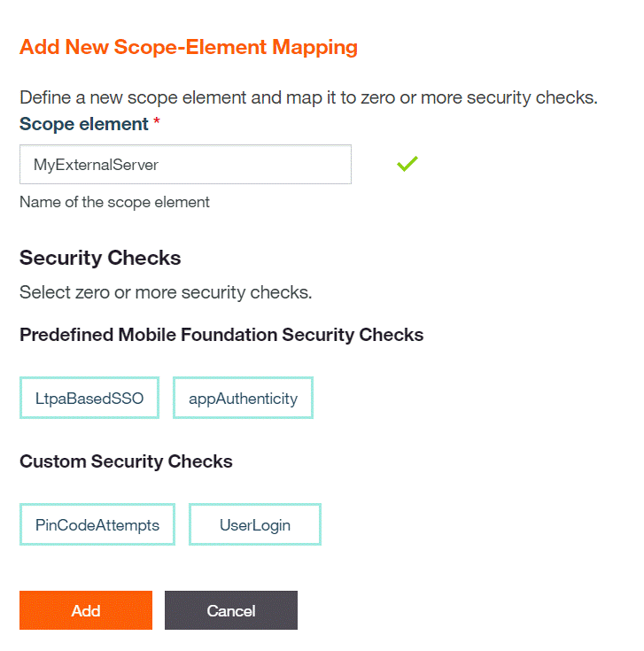Click the MyExternalServer text in the field

coord(96,165)
